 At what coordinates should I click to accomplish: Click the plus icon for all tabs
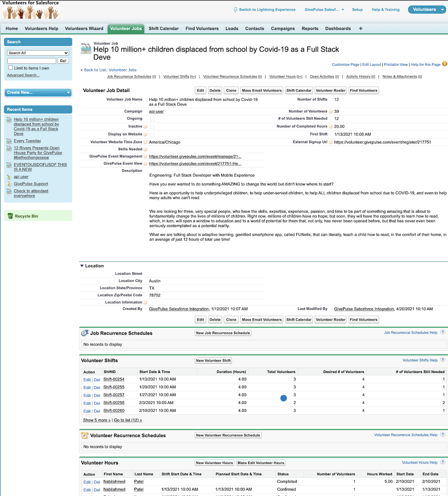click(x=361, y=28)
